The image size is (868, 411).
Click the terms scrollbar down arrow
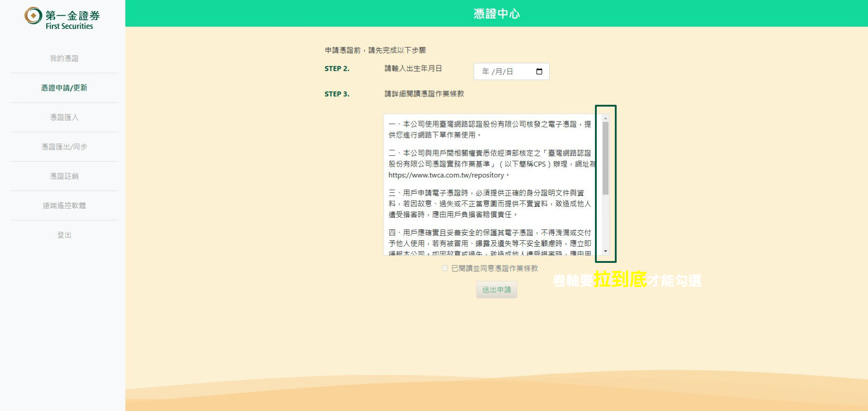pyautogui.click(x=605, y=251)
